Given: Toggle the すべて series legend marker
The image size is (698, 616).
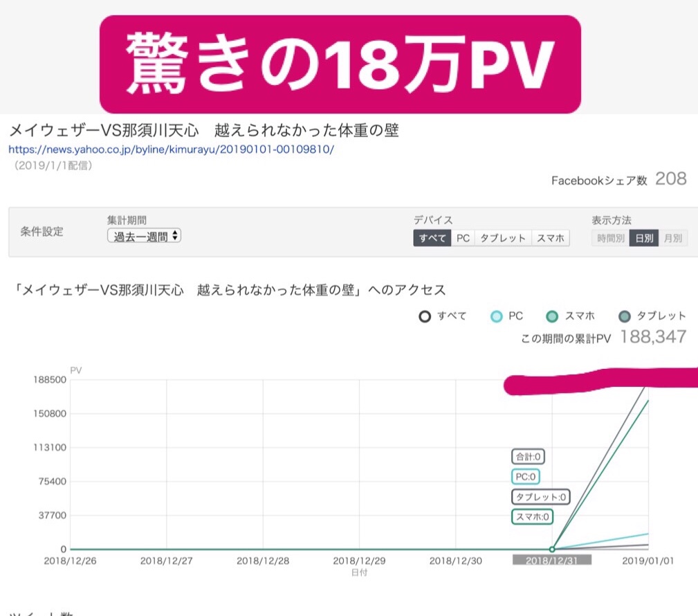Looking at the screenshot, I should [425, 316].
